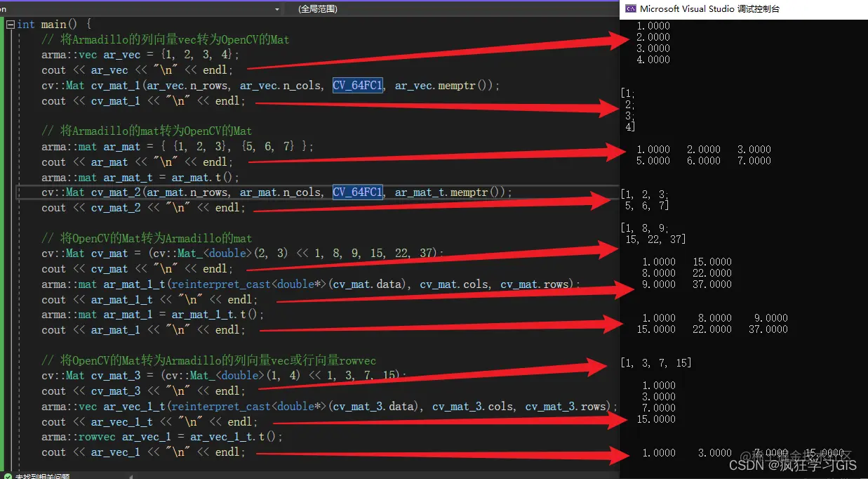868x479 pixels.
Task: Click console output row '9.0000 37.0000'
Action: point(687,284)
